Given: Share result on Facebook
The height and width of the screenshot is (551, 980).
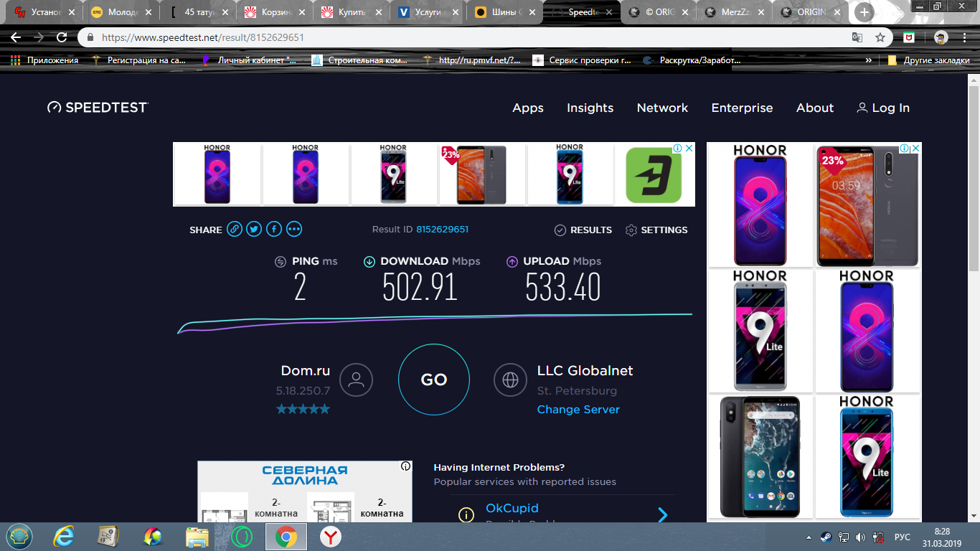Looking at the screenshot, I should [274, 230].
